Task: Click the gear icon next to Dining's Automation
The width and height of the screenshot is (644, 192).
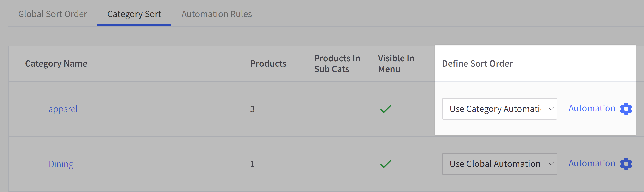Action: click(626, 164)
